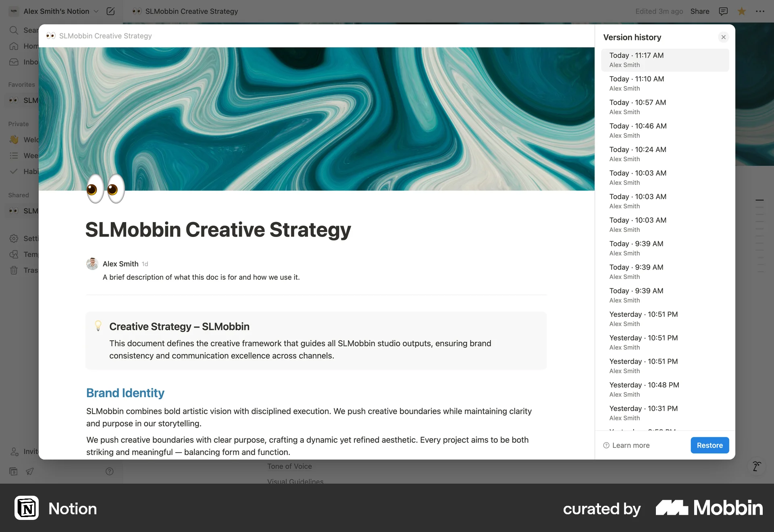Collapse the Shared section header
This screenshot has height=532, width=774.
(x=18, y=195)
